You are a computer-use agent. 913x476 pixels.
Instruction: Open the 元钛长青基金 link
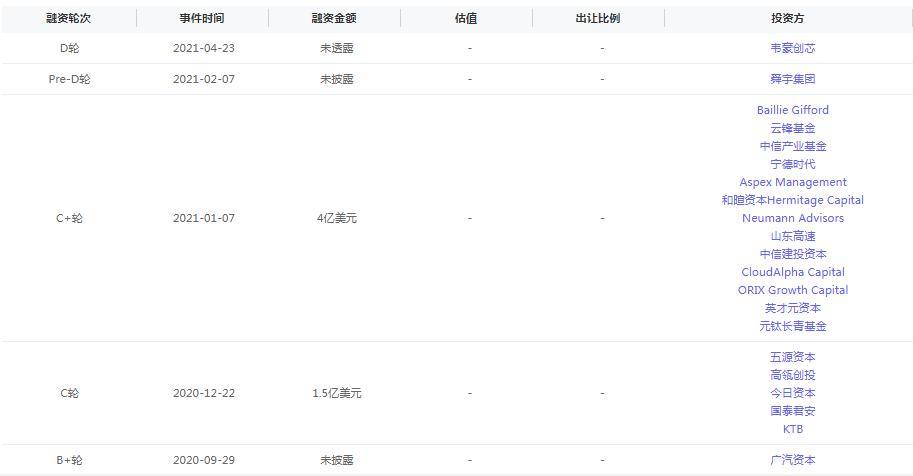pyautogui.click(x=792, y=326)
